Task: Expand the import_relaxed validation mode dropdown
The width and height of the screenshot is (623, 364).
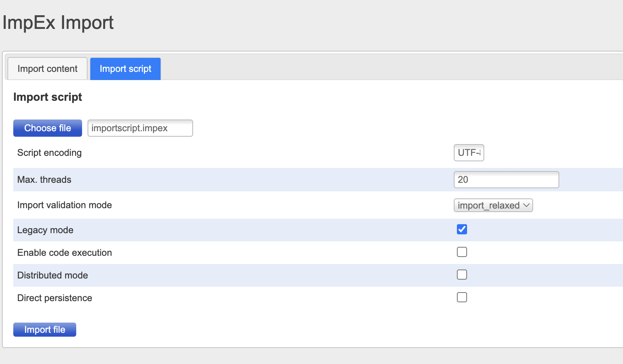Action: (493, 205)
